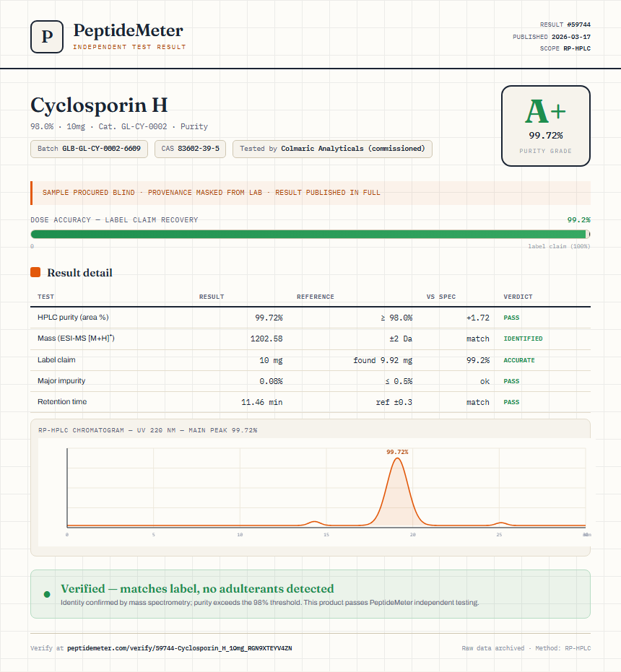Image resolution: width=621 pixels, height=672 pixels.
Task: Click the main peak 99.72% chromatogram label
Action: click(x=397, y=452)
